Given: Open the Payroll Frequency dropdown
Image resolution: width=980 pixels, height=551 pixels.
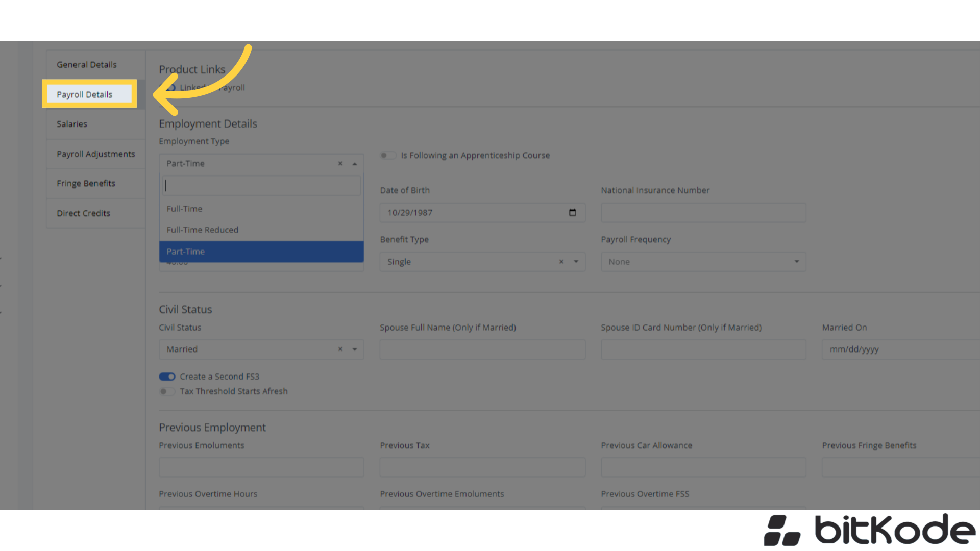Looking at the screenshot, I should (796, 262).
